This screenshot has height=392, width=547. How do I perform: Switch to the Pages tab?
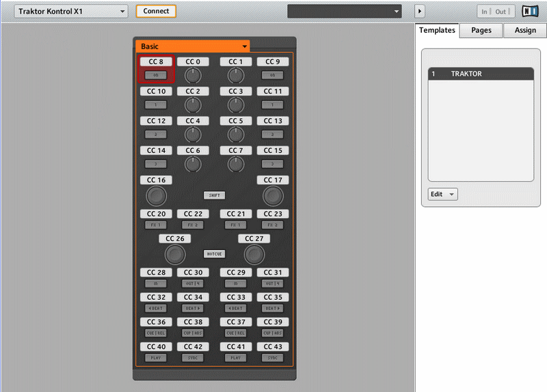pos(481,31)
